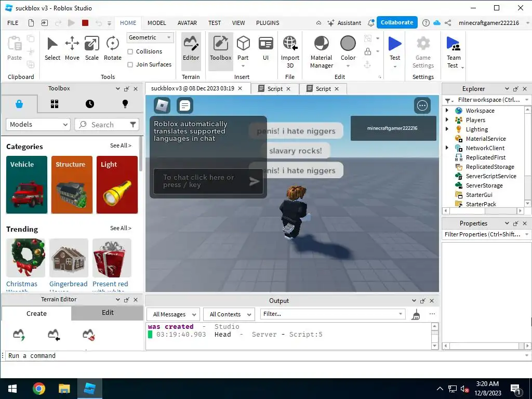
Task: Expand the NetworkClient tree node
Action: coord(447,148)
